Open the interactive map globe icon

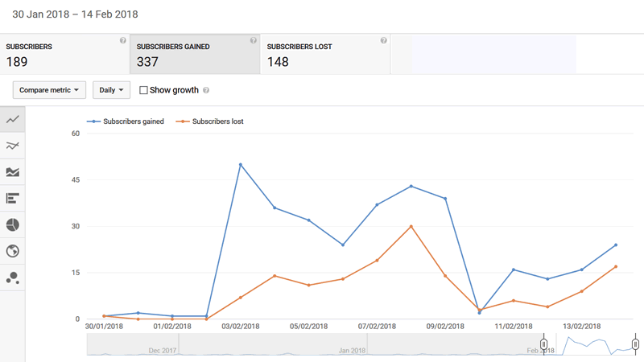click(x=12, y=251)
